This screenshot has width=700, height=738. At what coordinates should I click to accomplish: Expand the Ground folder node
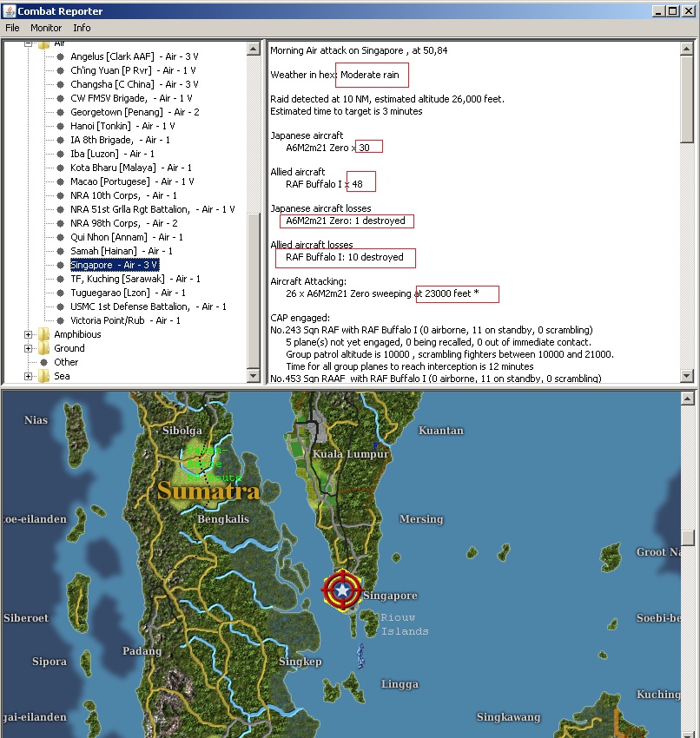coord(29,349)
